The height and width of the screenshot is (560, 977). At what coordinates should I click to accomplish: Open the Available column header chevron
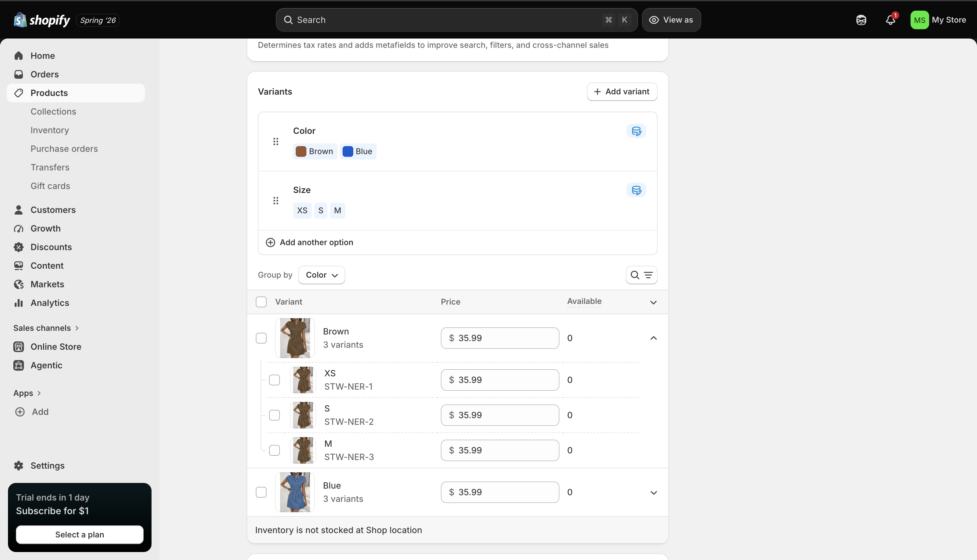(x=653, y=302)
